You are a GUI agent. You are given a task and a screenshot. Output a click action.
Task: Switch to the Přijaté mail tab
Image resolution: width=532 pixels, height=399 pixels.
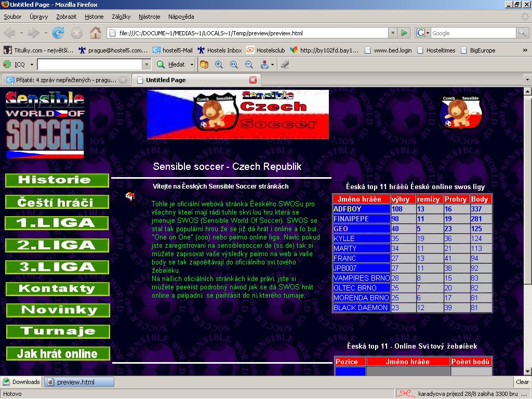[x=61, y=80]
